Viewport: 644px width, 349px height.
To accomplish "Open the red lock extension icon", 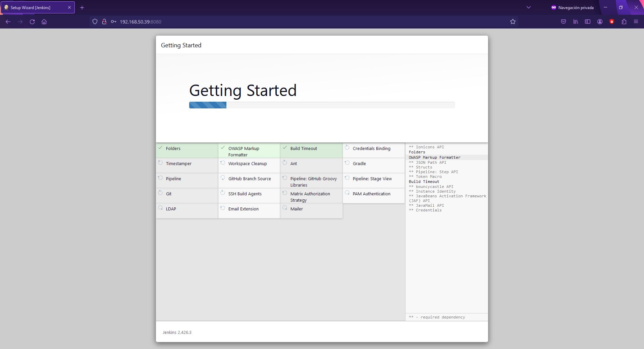I will (x=612, y=21).
